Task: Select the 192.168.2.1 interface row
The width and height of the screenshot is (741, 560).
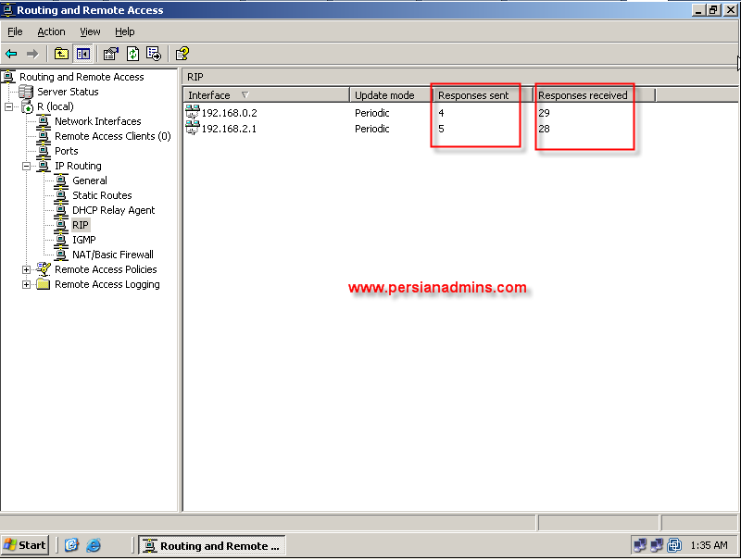Action: 229,129
